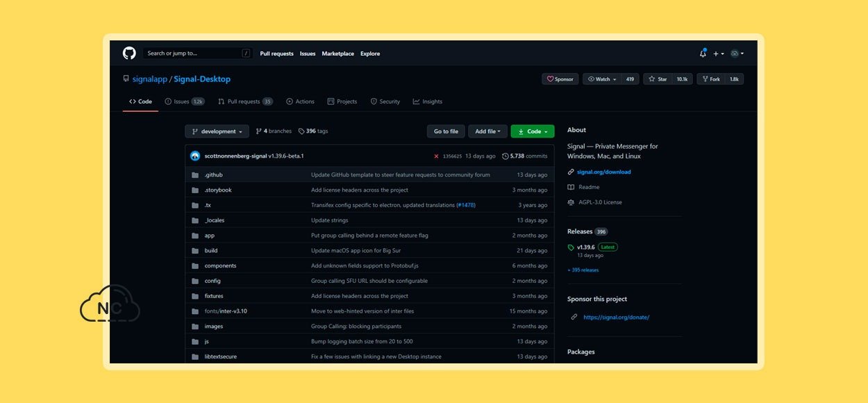Open commit 'Bump logging batch size from 20 to 500'
This screenshot has width=868, height=403.
362,342
